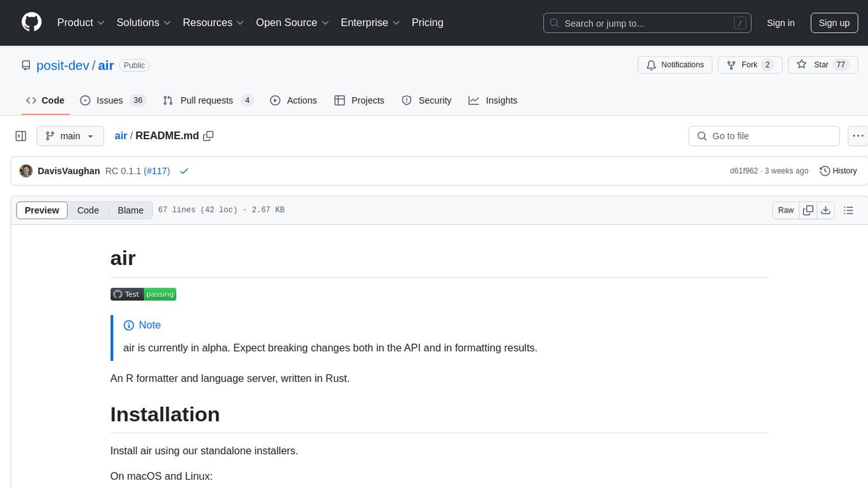Open the main branch selector

point(70,136)
